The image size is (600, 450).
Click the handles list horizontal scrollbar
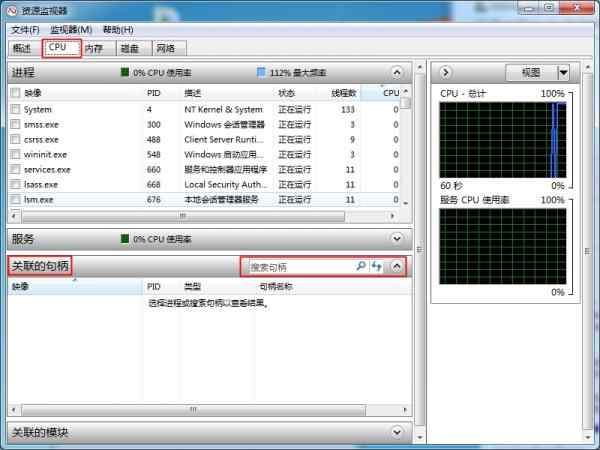click(x=194, y=410)
